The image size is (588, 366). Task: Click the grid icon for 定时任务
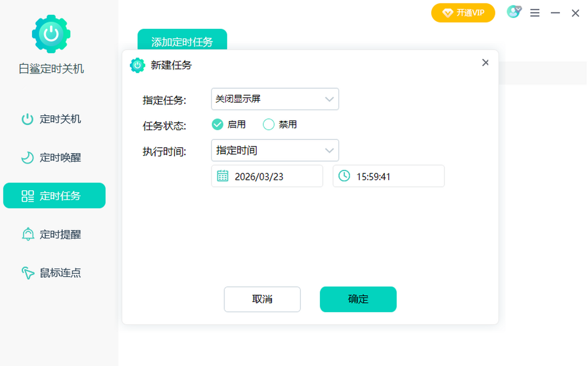coord(27,196)
